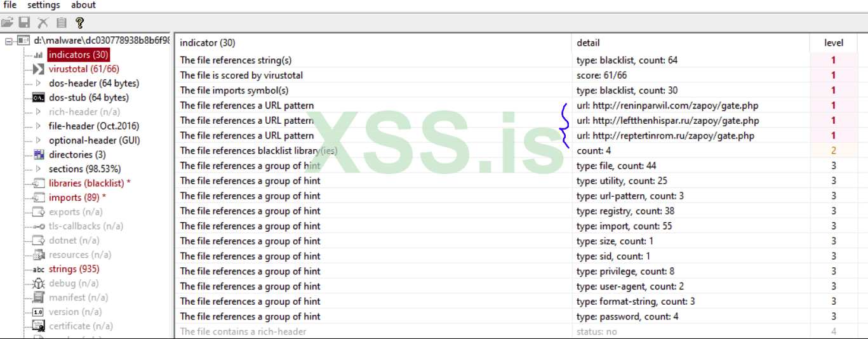Expand the dos-header (64 bytes) node

coord(38,83)
